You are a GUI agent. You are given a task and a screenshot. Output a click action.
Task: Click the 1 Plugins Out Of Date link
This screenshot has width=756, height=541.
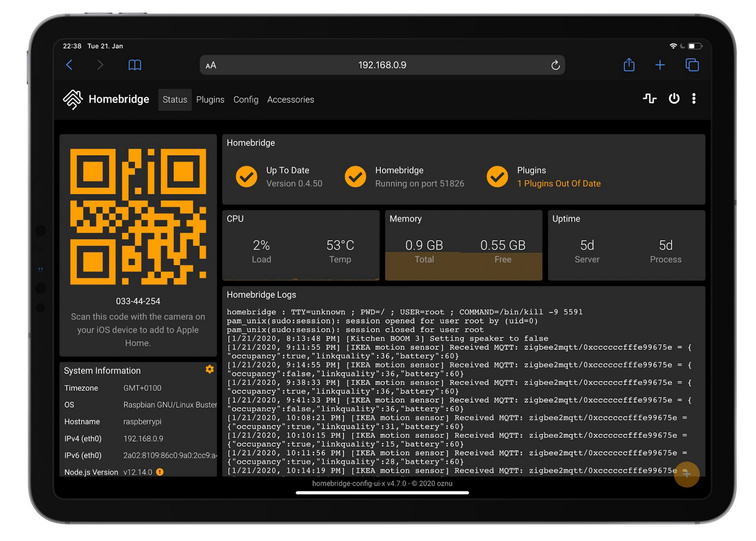[x=558, y=184]
